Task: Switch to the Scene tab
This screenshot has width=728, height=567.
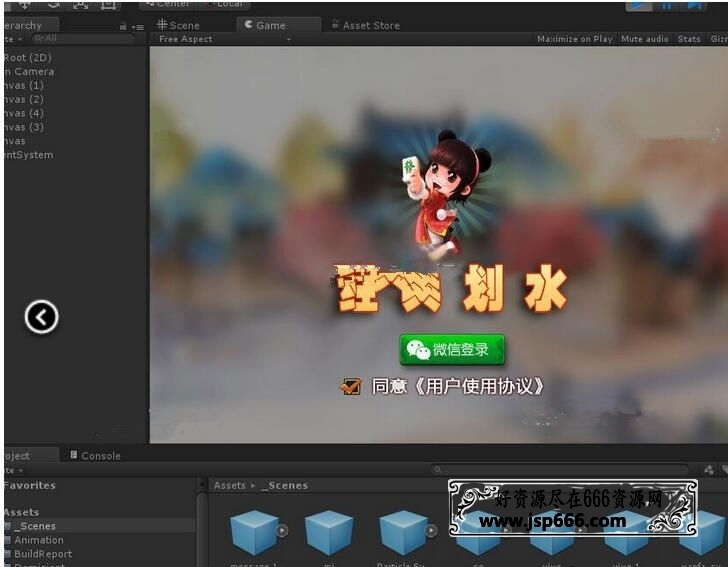Action: coord(178,25)
